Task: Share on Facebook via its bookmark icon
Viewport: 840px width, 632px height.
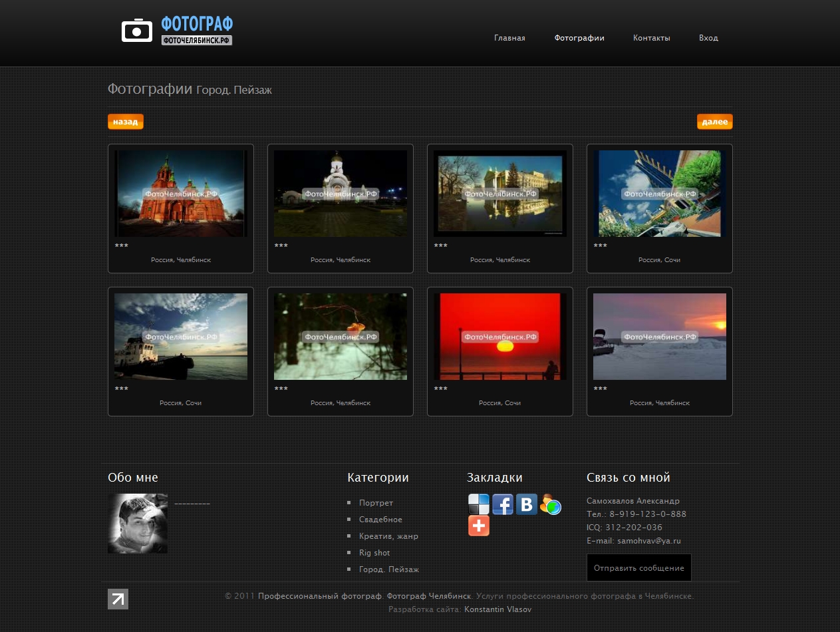Action: click(503, 504)
